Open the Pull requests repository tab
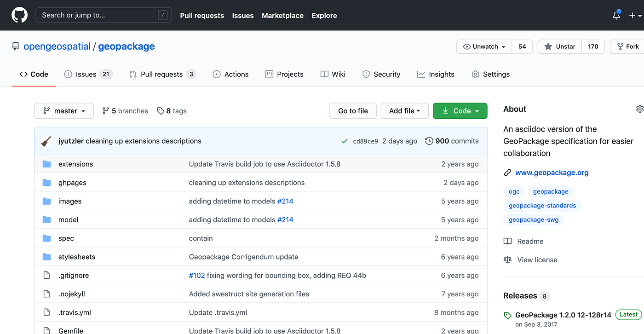Image resolution: width=644 pixels, height=334 pixels. pos(163,74)
